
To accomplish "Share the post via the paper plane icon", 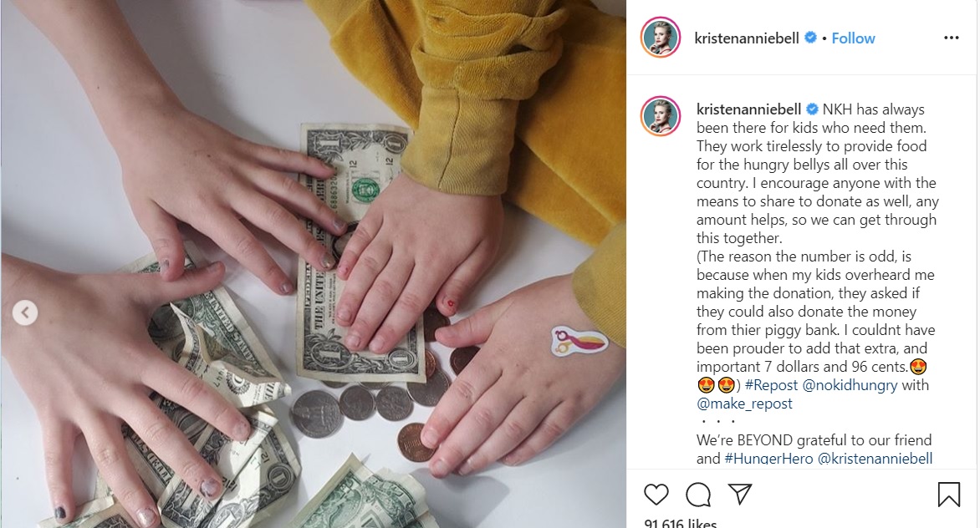I will [740, 494].
